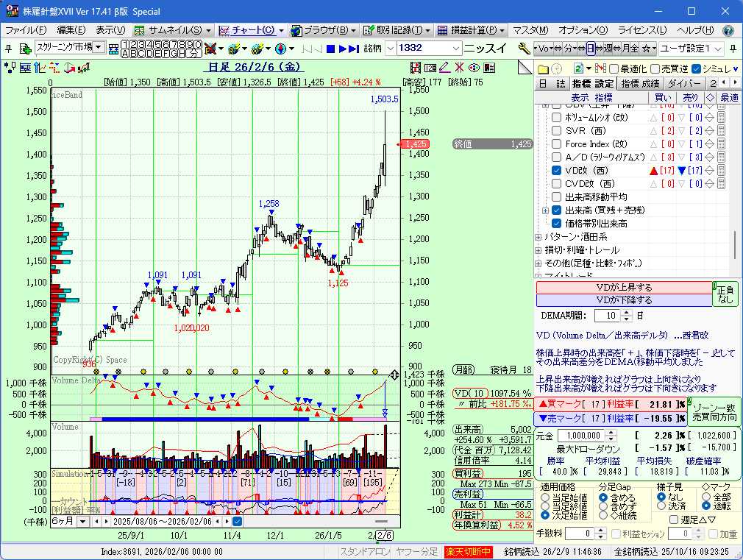This screenshot has height=560, width=743.
Task: Click the blue stop square playback button
Action: [x=331, y=49]
